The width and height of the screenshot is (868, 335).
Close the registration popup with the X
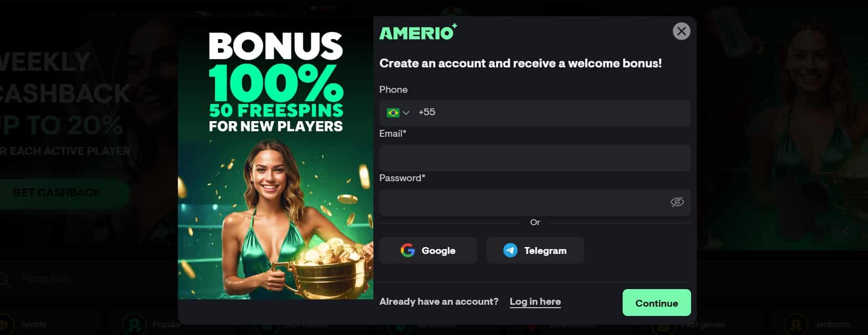[x=681, y=31]
